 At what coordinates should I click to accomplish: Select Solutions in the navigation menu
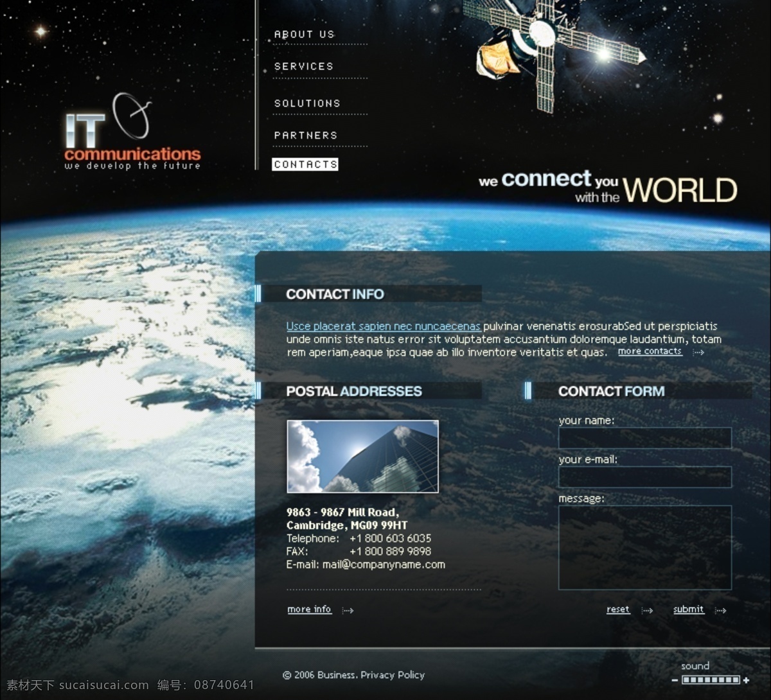(307, 103)
